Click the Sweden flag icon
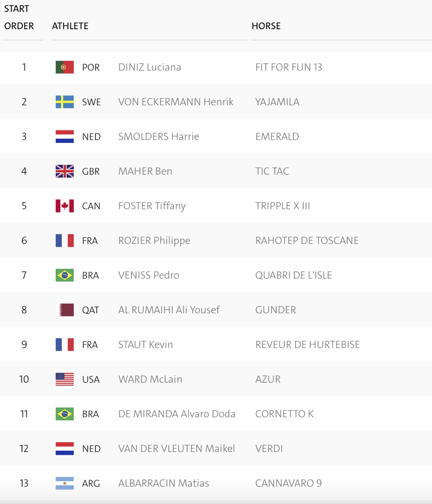 [x=65, y=102]
